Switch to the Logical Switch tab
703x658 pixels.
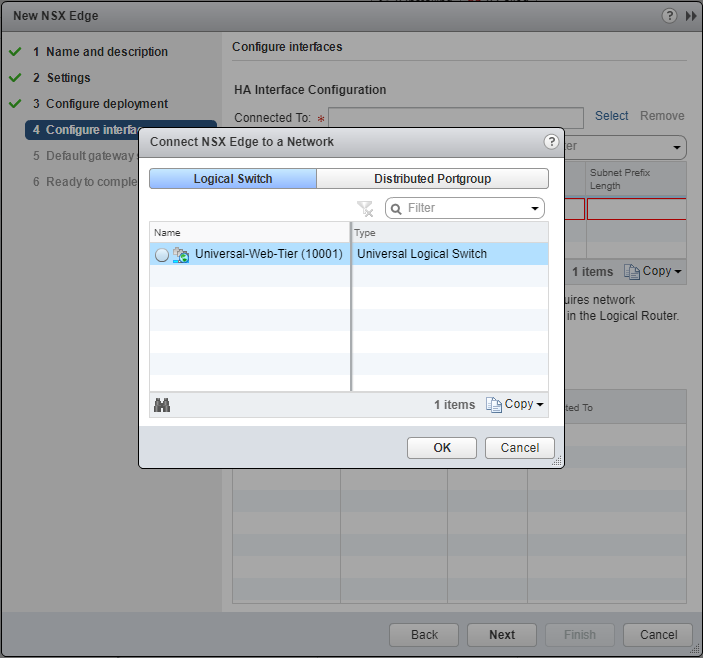(233, 179)
